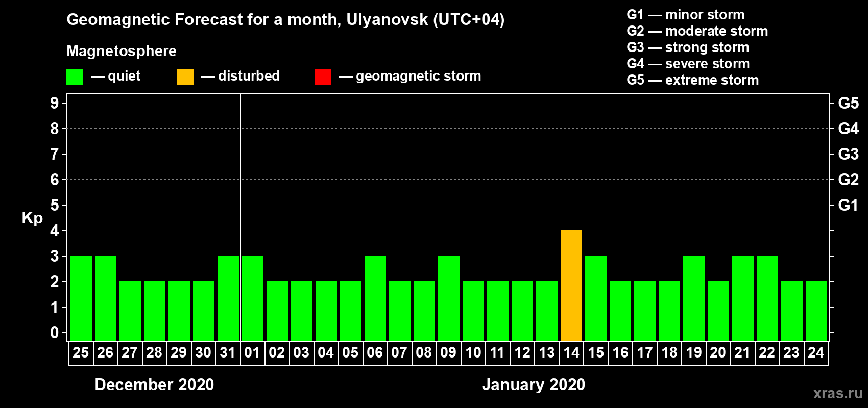
Task: Click the geomagnetic storm legend label
Action: coord(418,76)
